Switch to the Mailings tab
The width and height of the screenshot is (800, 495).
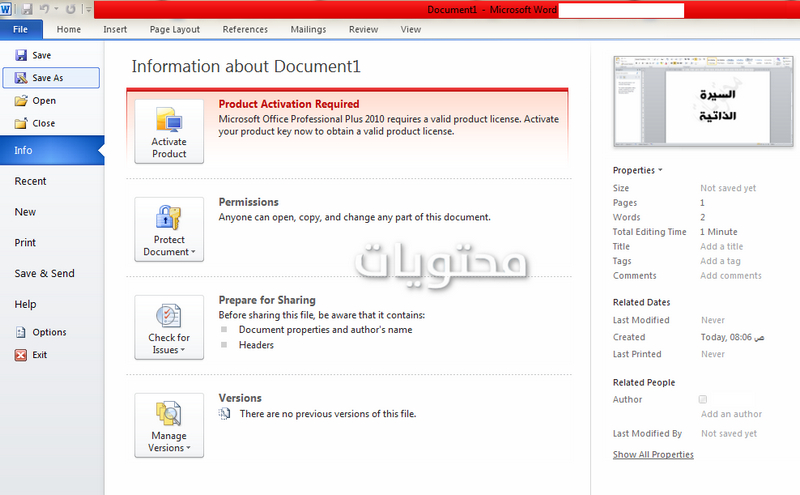coord(308,30)
